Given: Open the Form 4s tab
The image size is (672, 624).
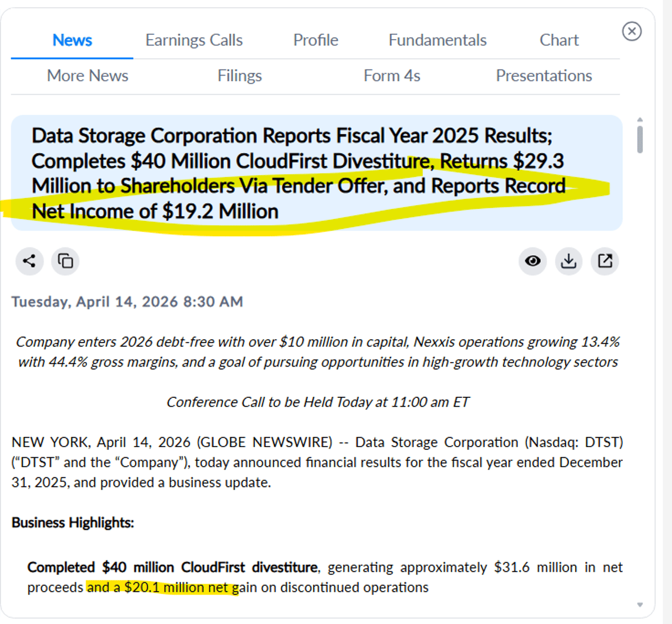Looking at the screenshot, I should [392, 76].
